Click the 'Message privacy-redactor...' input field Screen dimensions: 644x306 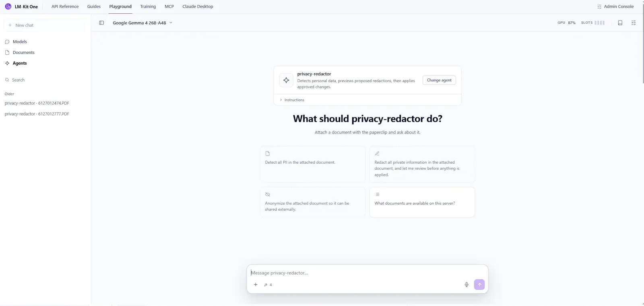tap(367, 273)
